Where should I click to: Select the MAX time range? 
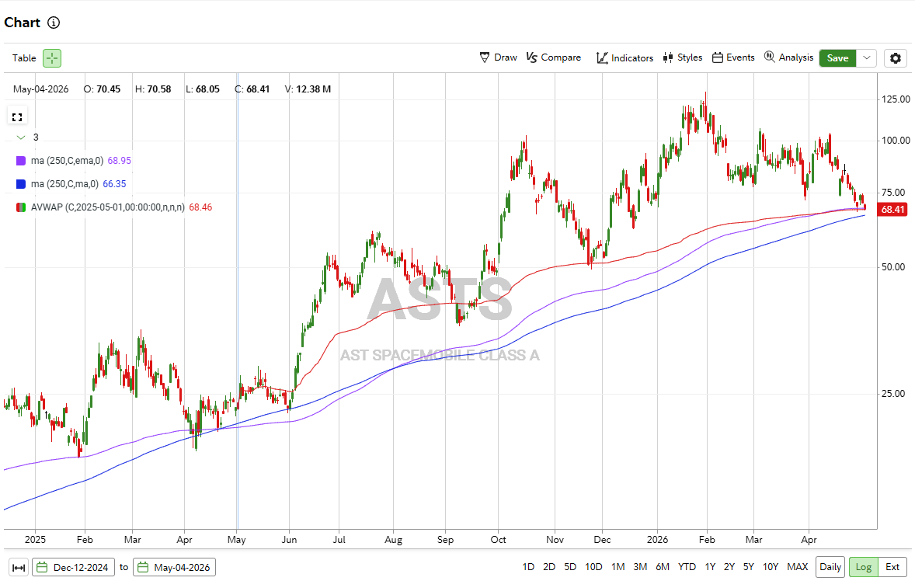pyautogui.click(x=797, y=567)
